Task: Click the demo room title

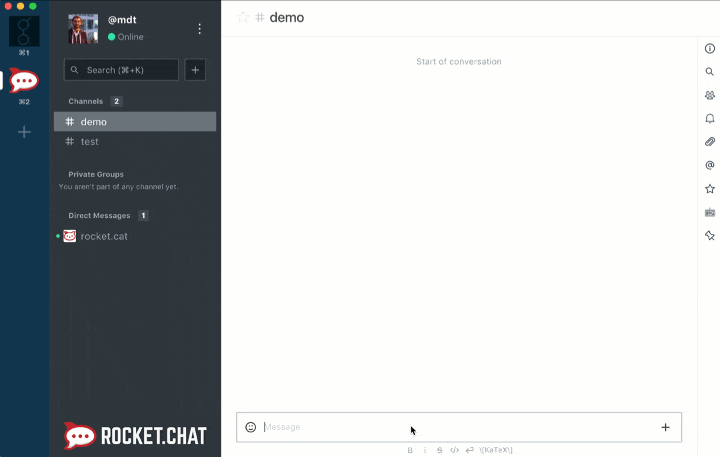Action: [287, 17]
